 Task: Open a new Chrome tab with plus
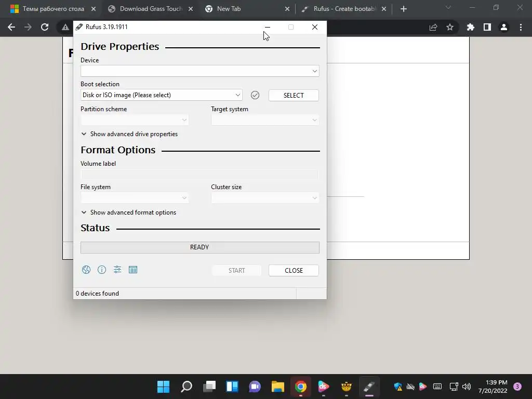point(403,9)
